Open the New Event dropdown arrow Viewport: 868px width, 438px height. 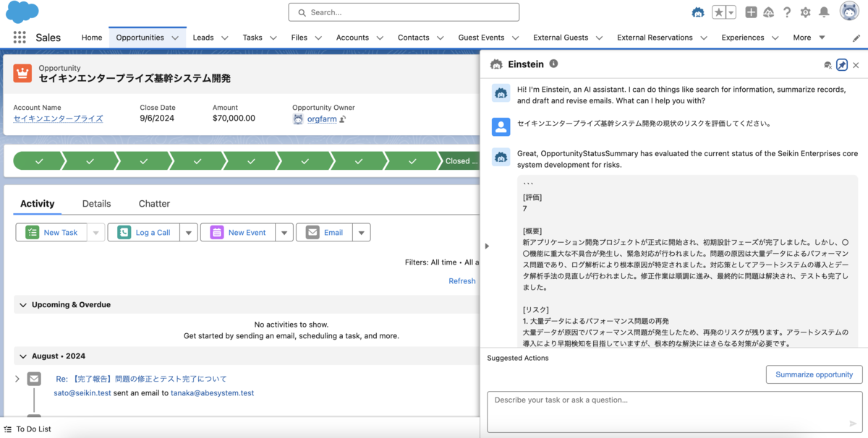pyautogui.click(x=284, y=233)
